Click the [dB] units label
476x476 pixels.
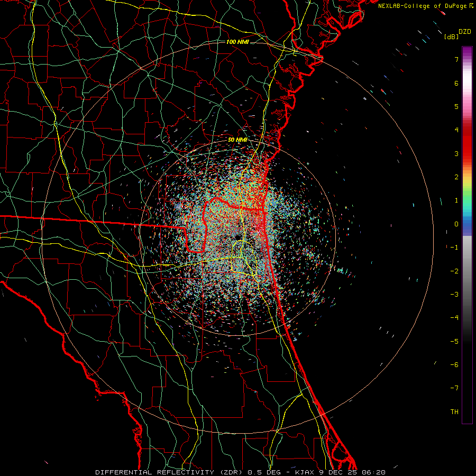tap(452, 36)
